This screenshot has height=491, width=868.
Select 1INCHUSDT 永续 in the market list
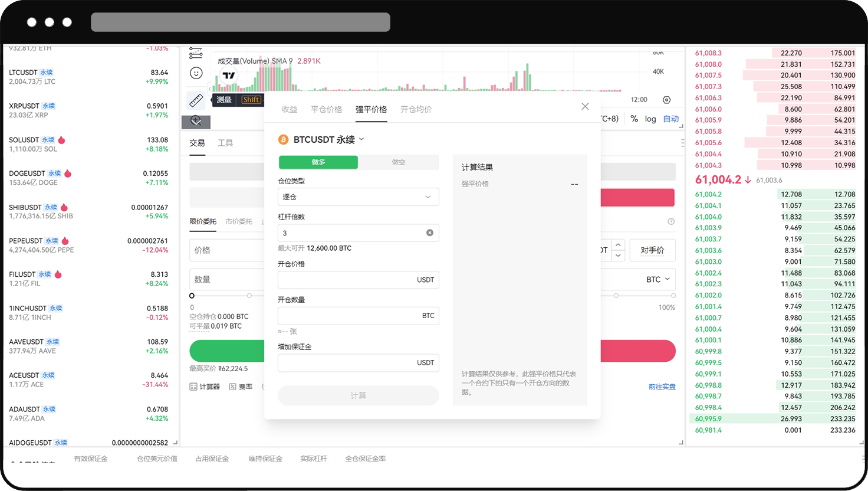88,313
